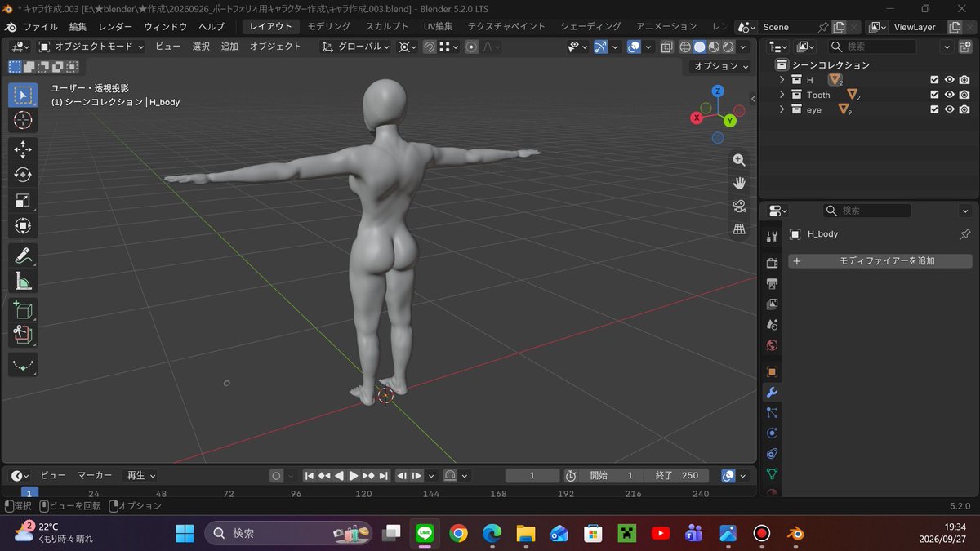980x551 pixels.
Task: Pick the Measure tool
Action: click(x=23, y=282)
